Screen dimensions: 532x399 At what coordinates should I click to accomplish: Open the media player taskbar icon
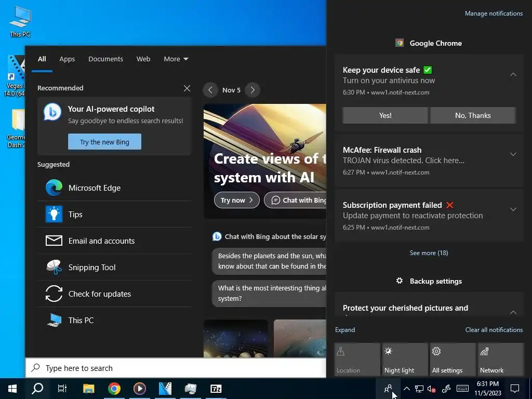pyautogui.click(x=140, y=389)
